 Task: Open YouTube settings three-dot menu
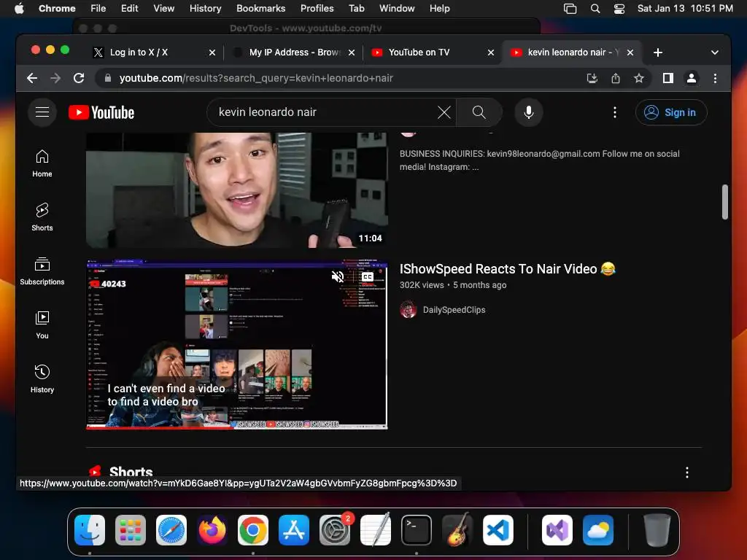(614, 112)
